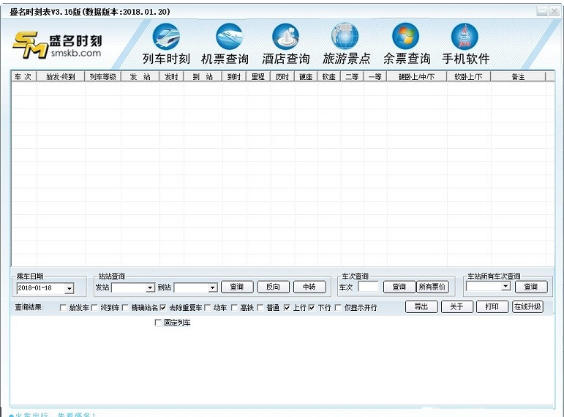Uncheck the 下行 checkbox
Screen dimensions: 564x417
[311, 308]
